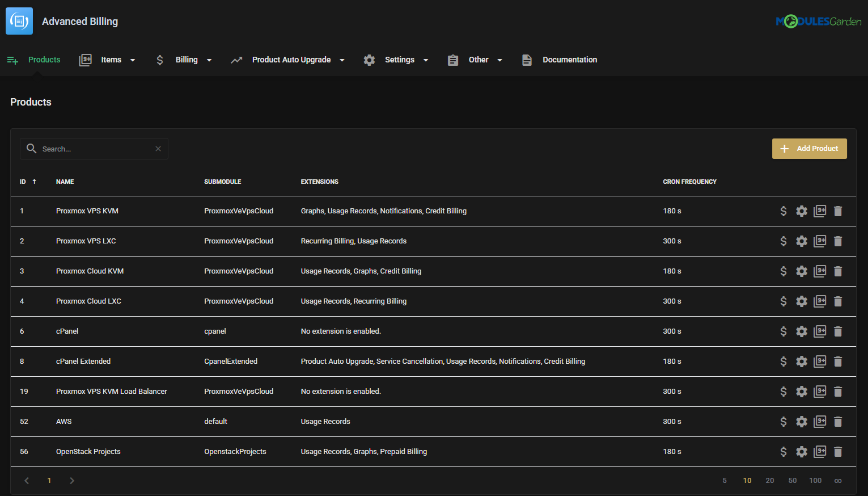Open the ModulesGarden logo link
868x496 pixels.
coord(819,22)
